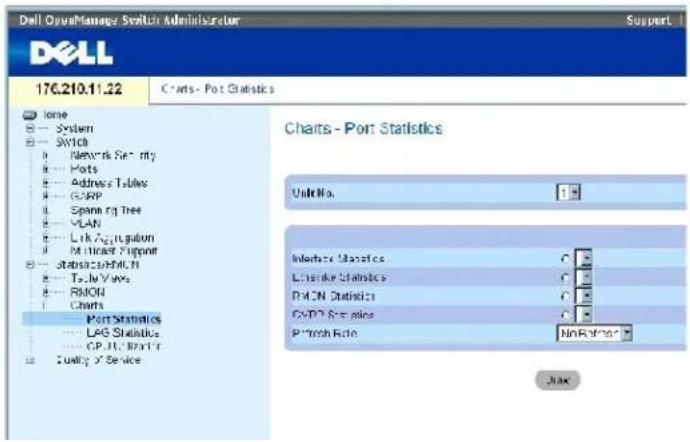Viewport: 690px width, 442px height.
Task: Select Charts in the tree
Action: [x=87, y=305]
